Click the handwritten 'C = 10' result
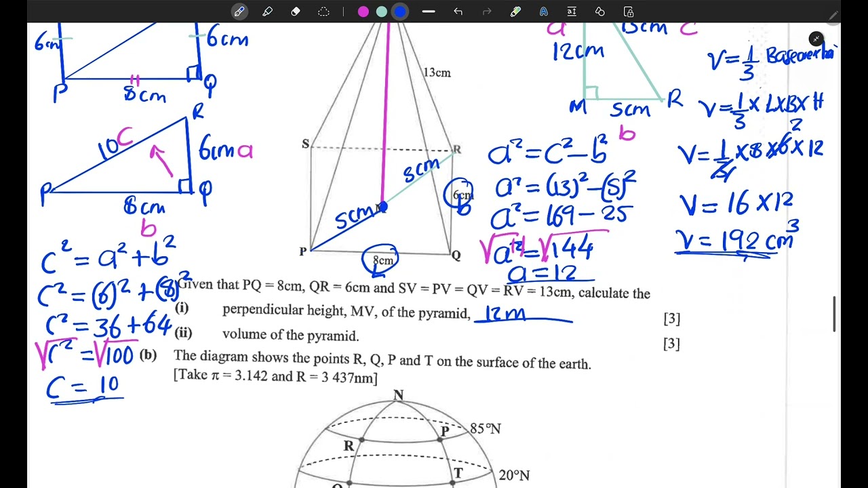This screenshot has width=868, height=488. 83,388
